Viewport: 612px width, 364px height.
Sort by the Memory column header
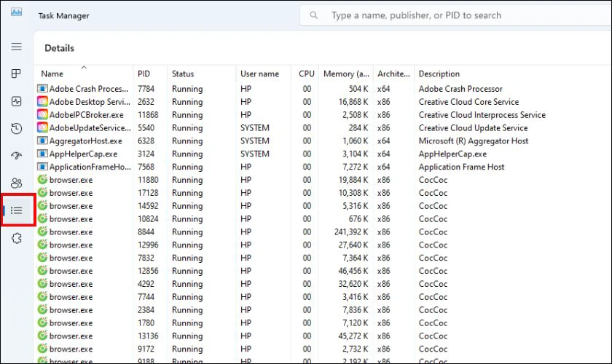(x=346, y=74)
